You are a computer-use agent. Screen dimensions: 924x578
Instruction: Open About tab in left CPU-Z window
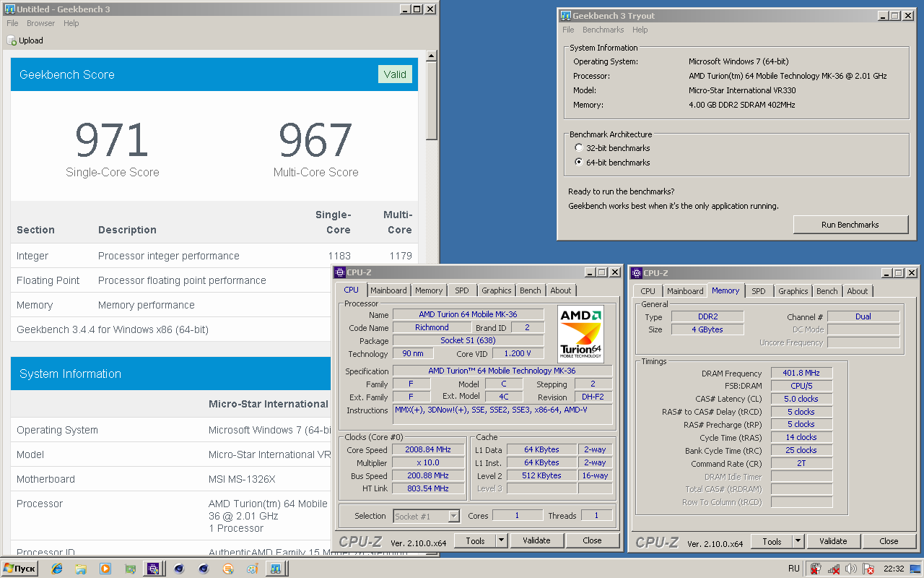click(x=561, y=290)
